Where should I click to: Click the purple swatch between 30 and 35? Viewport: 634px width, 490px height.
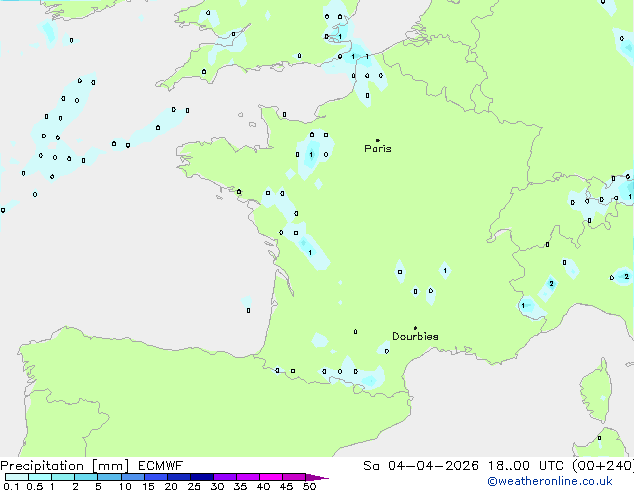[x=225, y=478]
